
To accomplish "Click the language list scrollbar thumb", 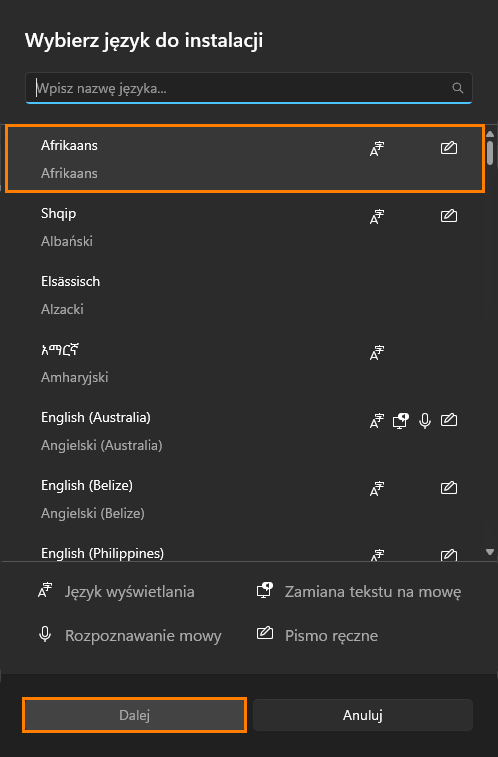I will 490,153.
